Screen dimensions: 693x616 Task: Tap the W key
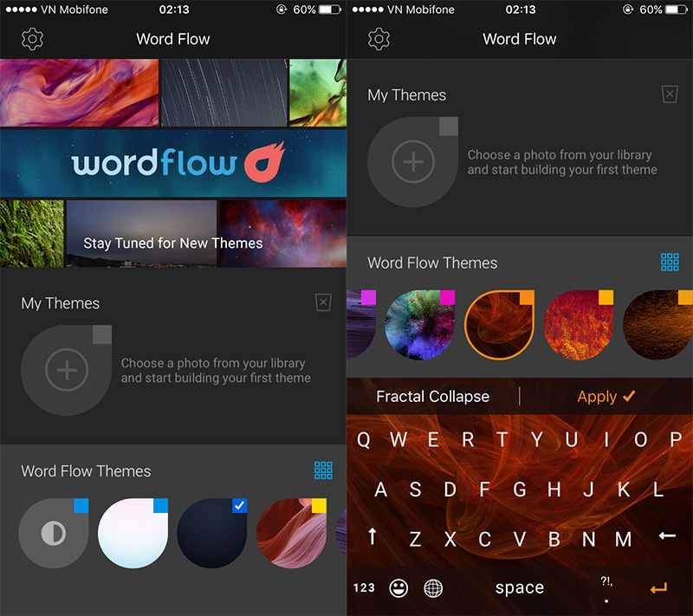pos(398,439)
